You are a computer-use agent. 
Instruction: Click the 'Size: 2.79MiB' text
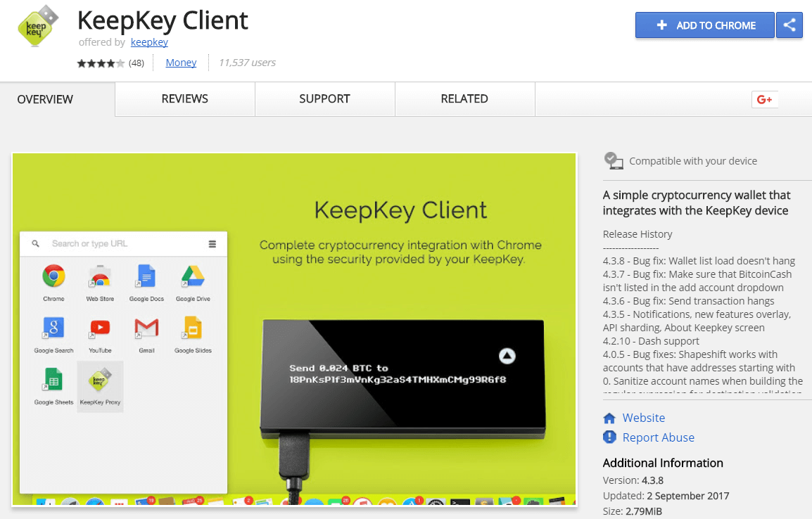click(x=633, y=511)
